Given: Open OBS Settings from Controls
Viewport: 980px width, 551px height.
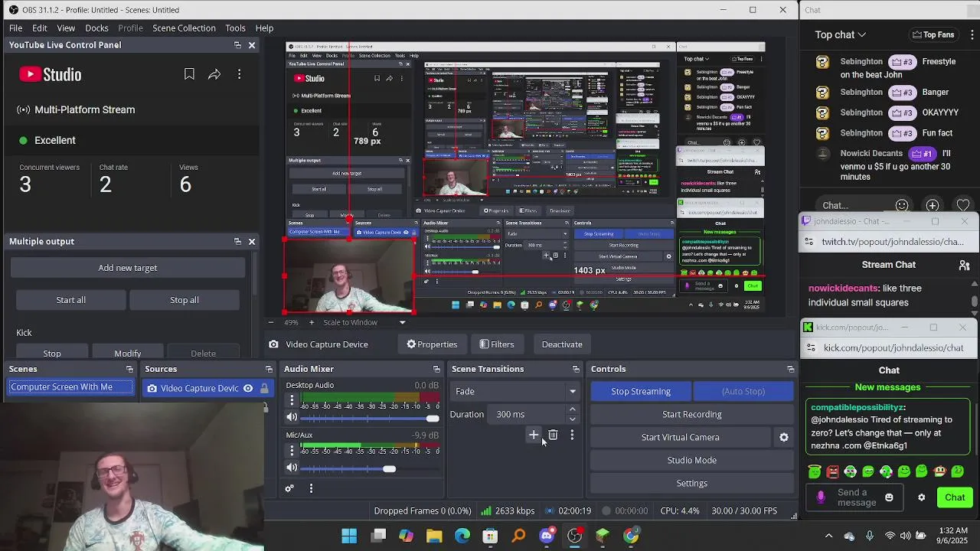Looking at the screenshot, I should coord(691,483).
